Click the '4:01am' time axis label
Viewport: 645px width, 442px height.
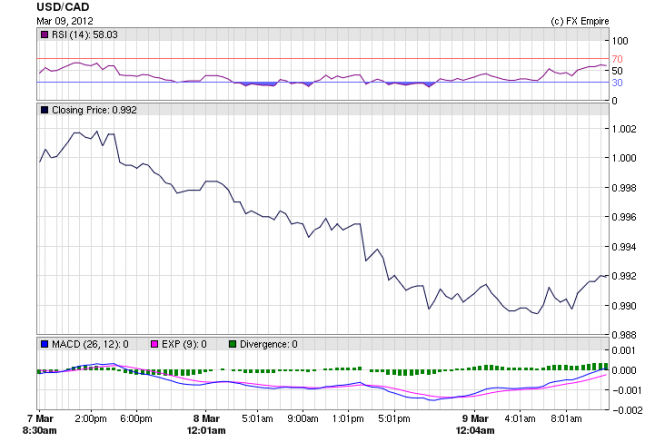(x=520, y=419)
